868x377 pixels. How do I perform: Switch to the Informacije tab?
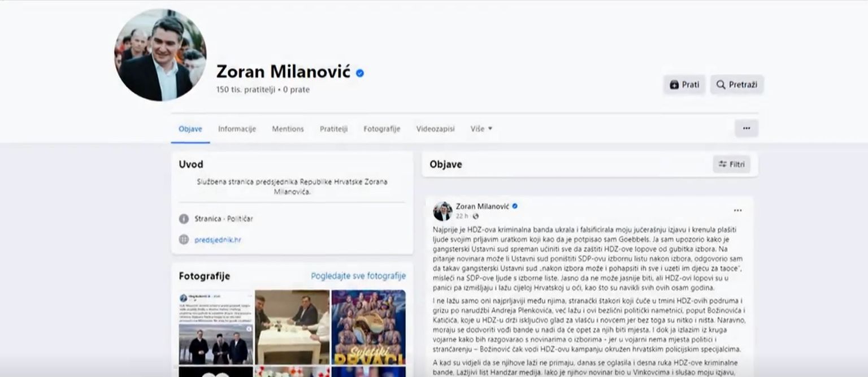(x=237, y=129)
